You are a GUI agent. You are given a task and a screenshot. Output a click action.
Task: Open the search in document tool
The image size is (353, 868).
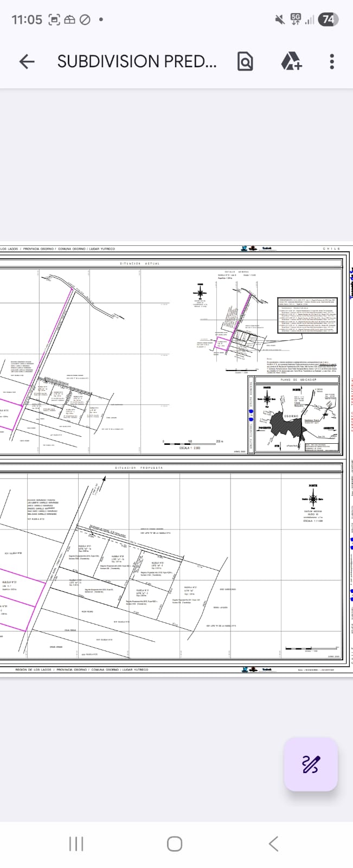245,62
